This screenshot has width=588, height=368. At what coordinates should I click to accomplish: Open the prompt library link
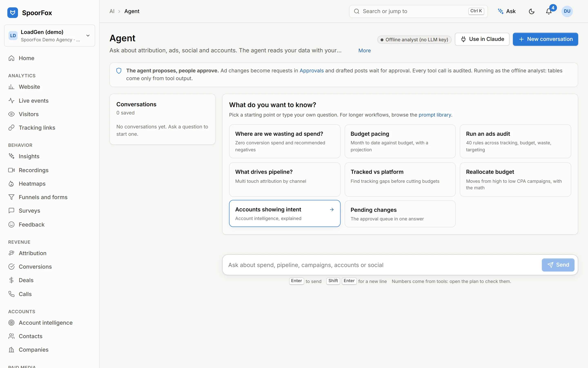[435, 115]
